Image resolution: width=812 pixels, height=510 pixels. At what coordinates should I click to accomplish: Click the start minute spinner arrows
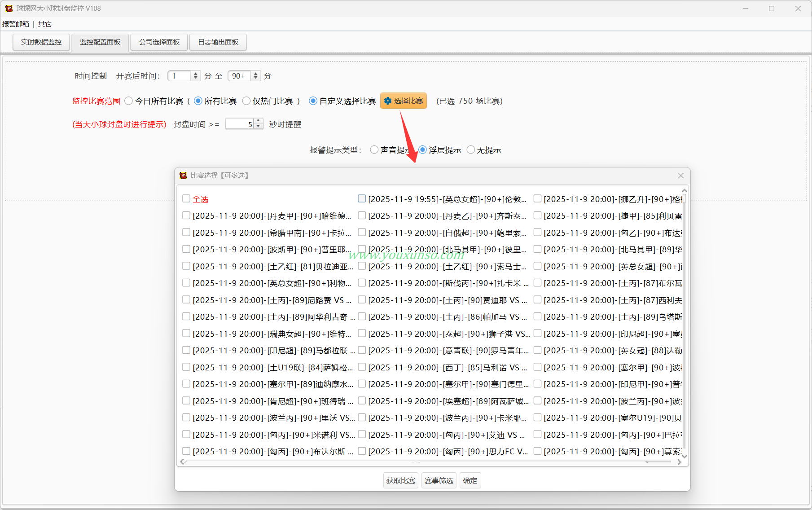196,76
